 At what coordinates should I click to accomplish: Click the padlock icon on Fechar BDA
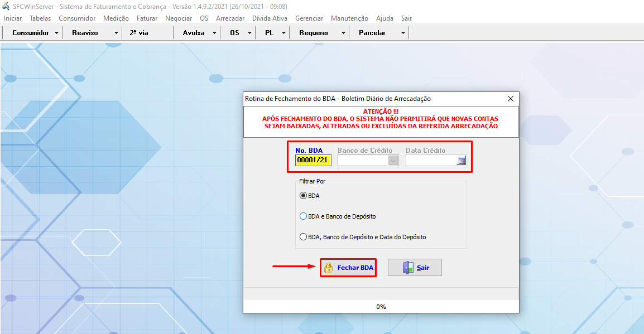point(329,268)
